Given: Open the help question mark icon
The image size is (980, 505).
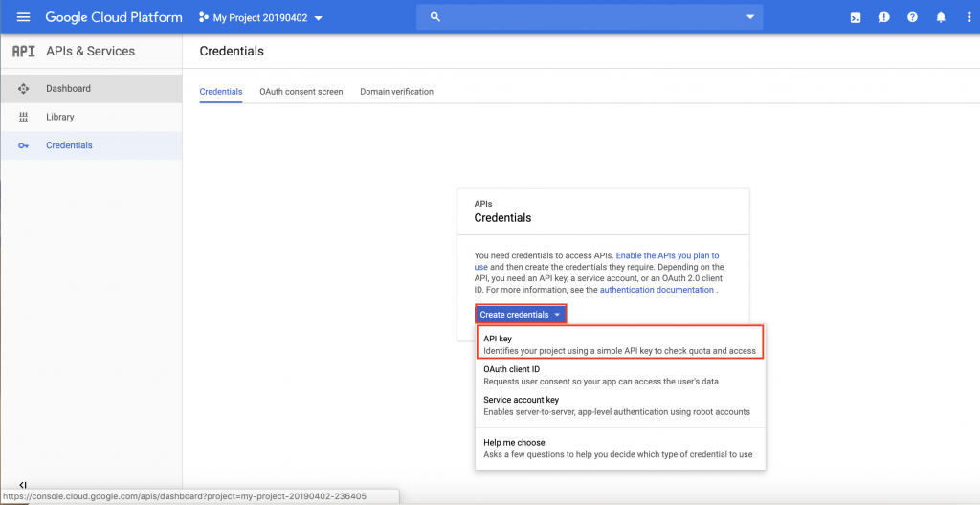Looking at the screenshot, I should tap(912, 17).
